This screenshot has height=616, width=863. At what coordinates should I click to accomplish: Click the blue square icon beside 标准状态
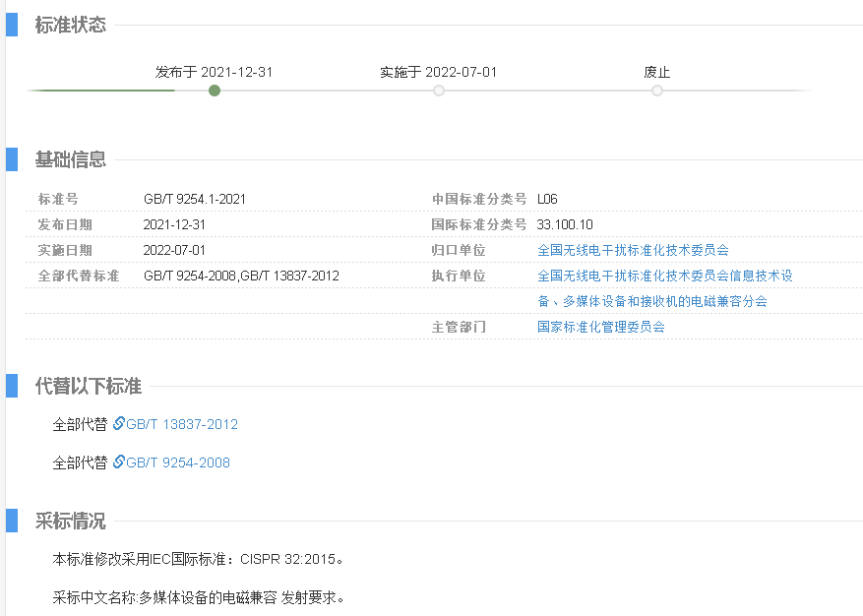pos(11,23)
